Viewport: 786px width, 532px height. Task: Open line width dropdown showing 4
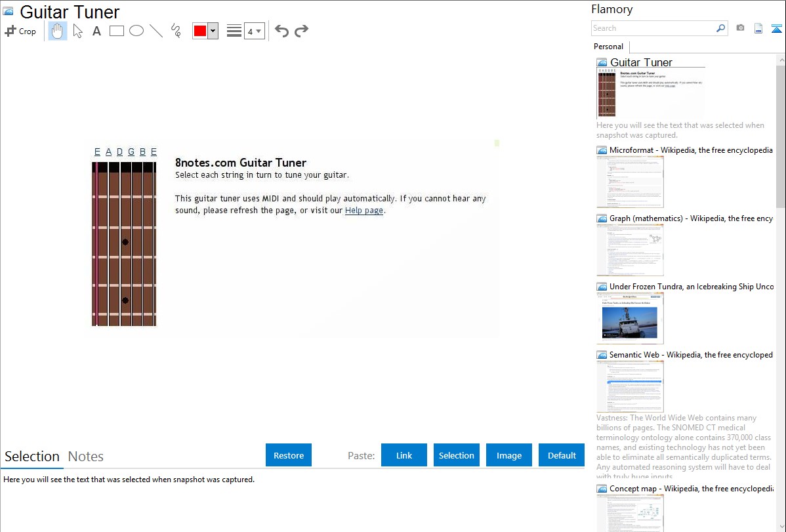(x=254, y=31)
